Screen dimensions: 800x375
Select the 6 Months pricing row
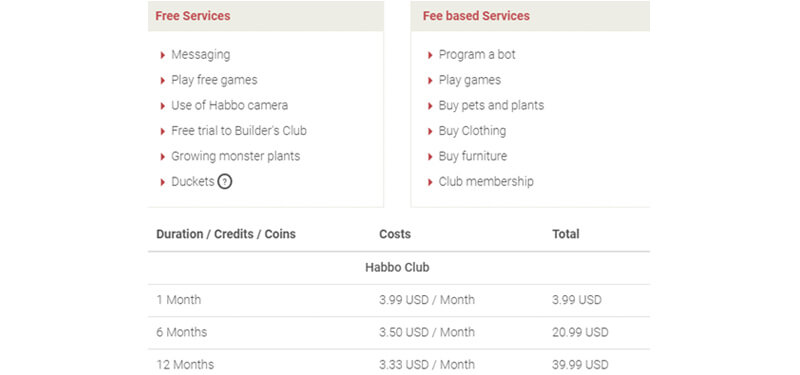(399, 333)
